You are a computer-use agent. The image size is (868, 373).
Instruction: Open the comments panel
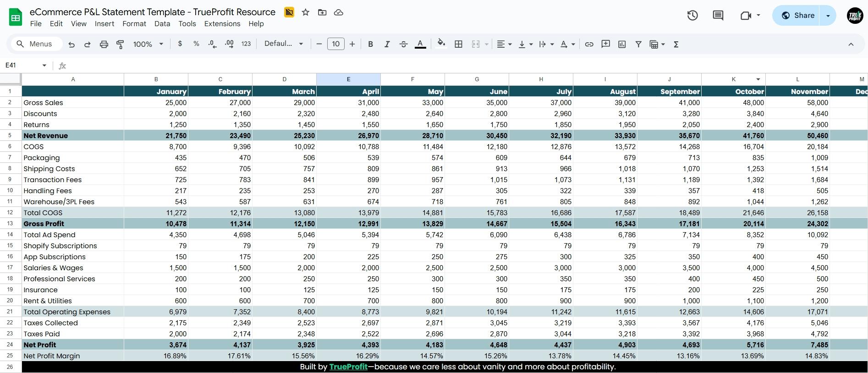[x=718, y=16]
